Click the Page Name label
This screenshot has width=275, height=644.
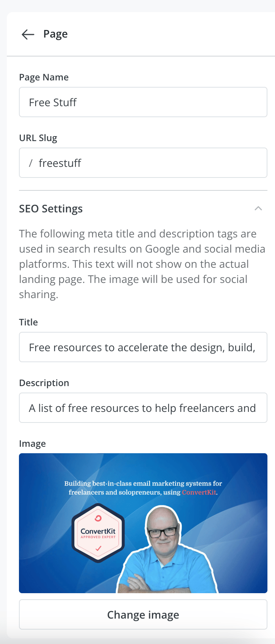[44, 77]
